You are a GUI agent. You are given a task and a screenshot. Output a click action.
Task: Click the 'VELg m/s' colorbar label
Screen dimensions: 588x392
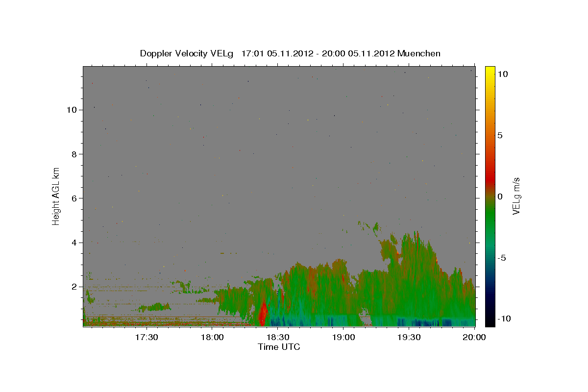coord(516,196)
